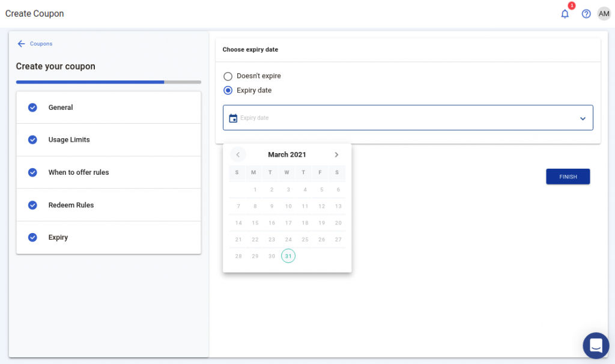Focus the Expiry date input field

(x=408, y=118)
